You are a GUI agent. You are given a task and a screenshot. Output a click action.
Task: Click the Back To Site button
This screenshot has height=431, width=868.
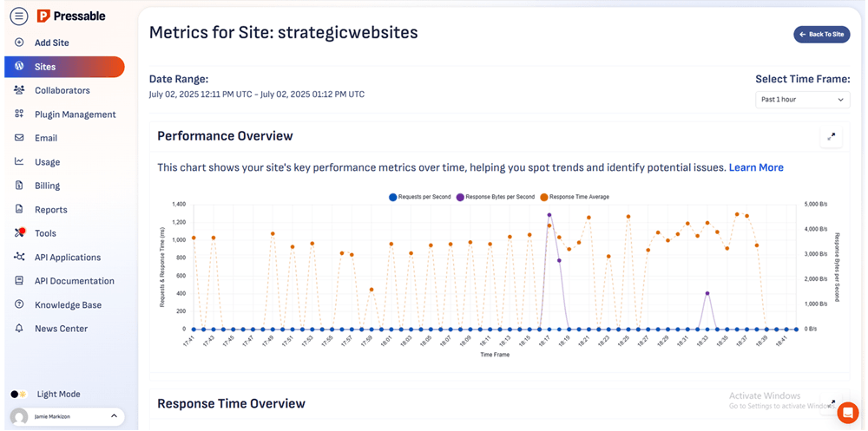click(x=821, y=35)
